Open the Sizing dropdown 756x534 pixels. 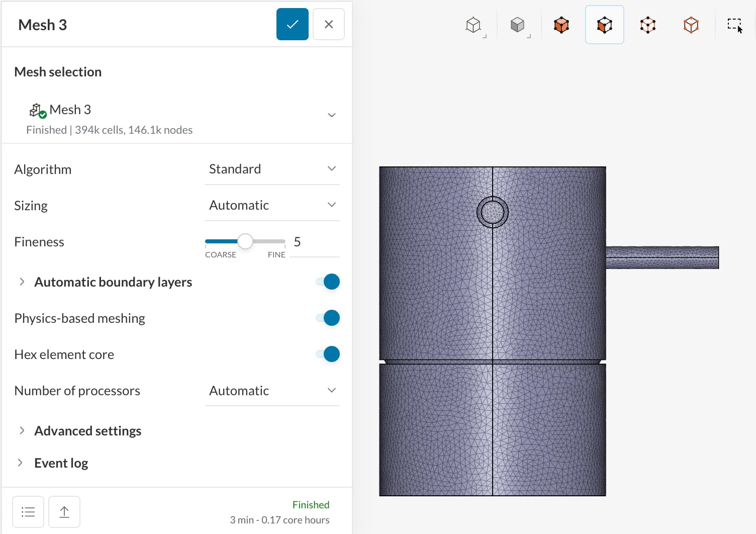coord(272,205)
